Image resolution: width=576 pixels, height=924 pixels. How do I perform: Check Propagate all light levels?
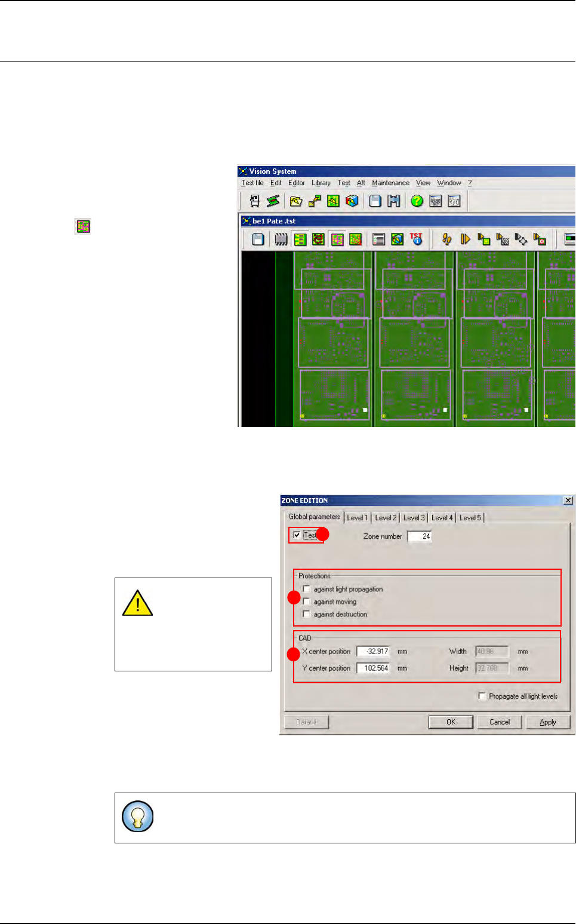(482, 696)
